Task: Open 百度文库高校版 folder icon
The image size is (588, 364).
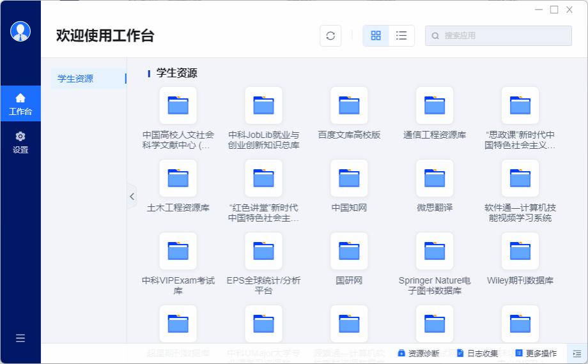Action: click(x=349, y=105)
